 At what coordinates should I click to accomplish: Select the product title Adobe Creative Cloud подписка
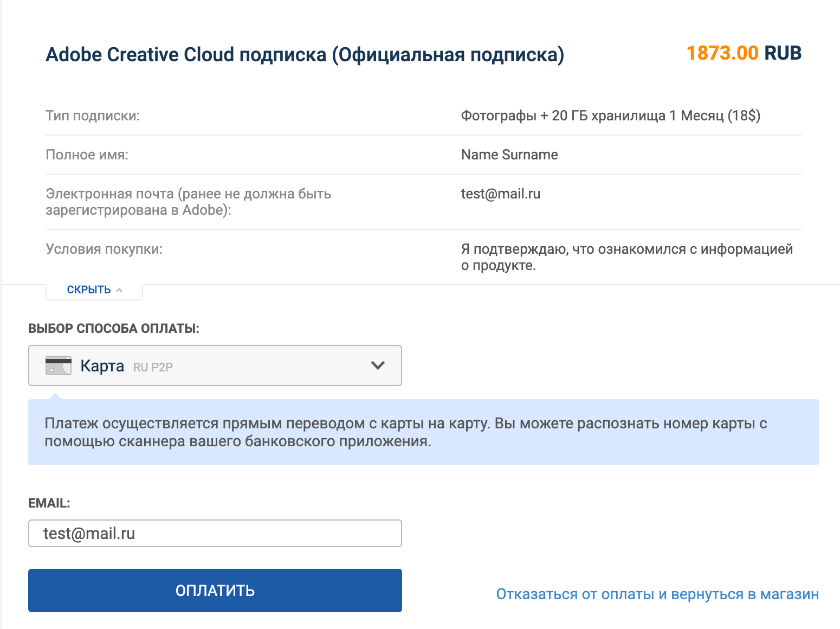tap(305, 55)
